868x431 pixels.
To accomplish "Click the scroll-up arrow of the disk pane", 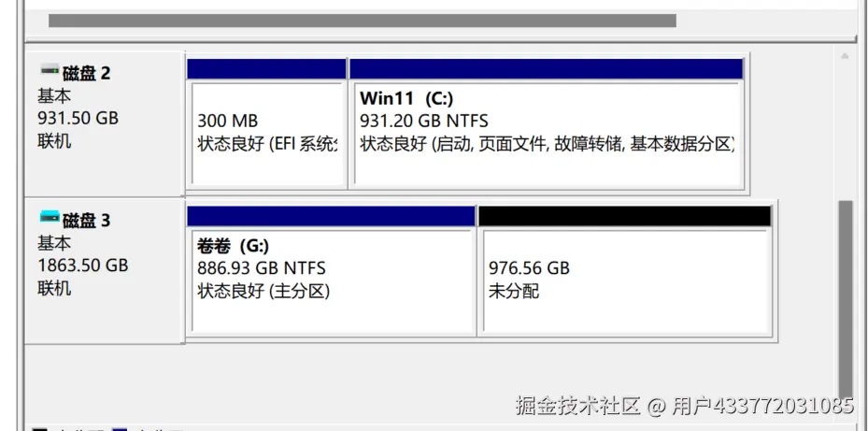I will tap(845, 57).
